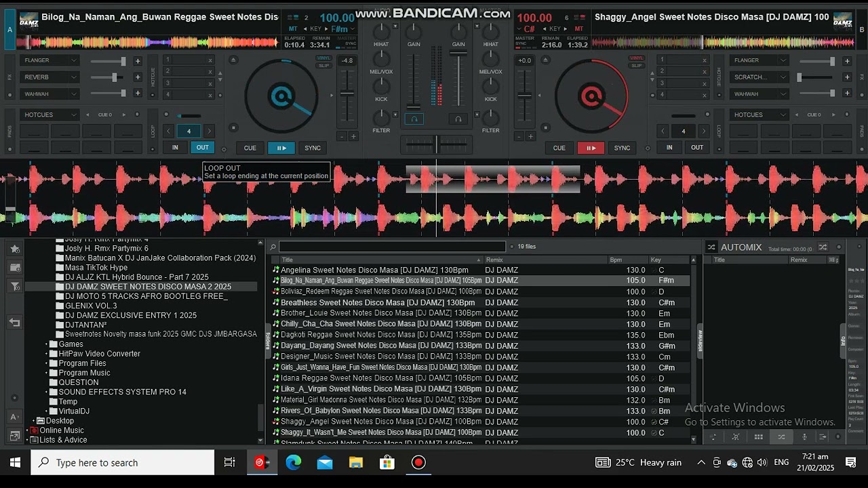Viewport: 868px width, 488px height.
Task: Click the sidebar back arrow icon
Action: click(x=14, y=323)
